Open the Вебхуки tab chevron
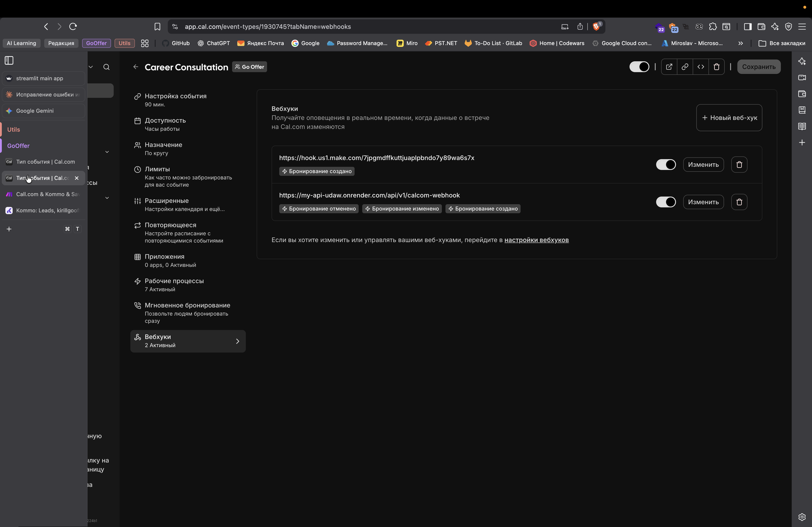Image resolution: width=812 pixels, height=527 pixels. coord(238,341)
